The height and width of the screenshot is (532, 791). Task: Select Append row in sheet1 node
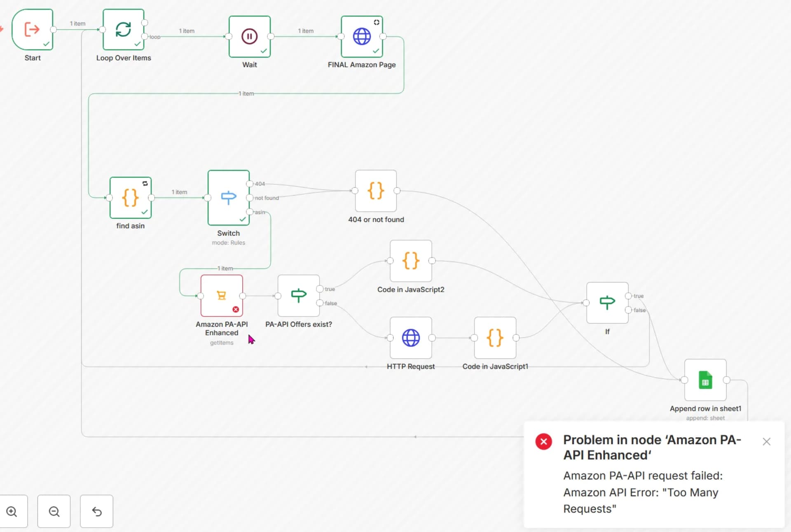tap(705, 380)
